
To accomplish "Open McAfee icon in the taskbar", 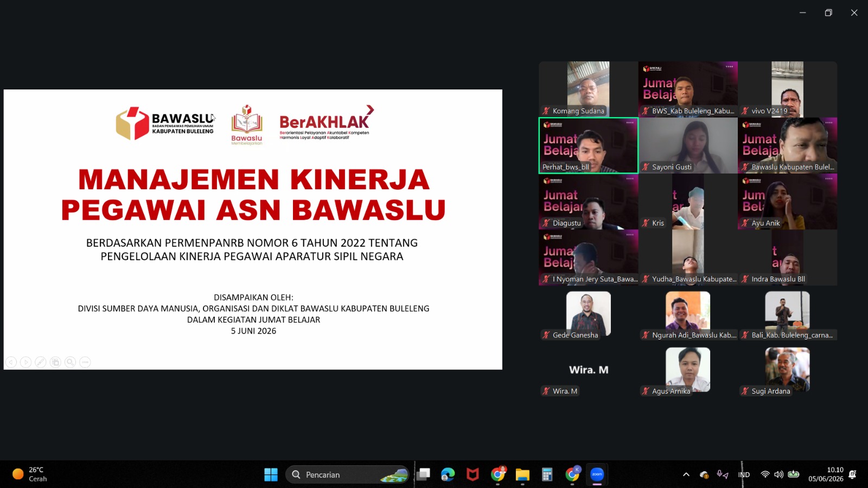I will pos(473,474).
